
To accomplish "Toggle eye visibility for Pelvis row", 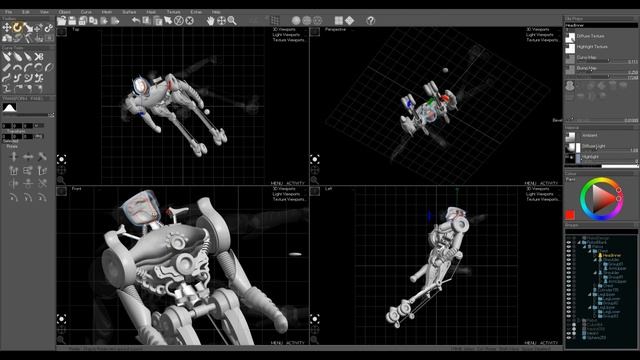I will coord(569,247).
